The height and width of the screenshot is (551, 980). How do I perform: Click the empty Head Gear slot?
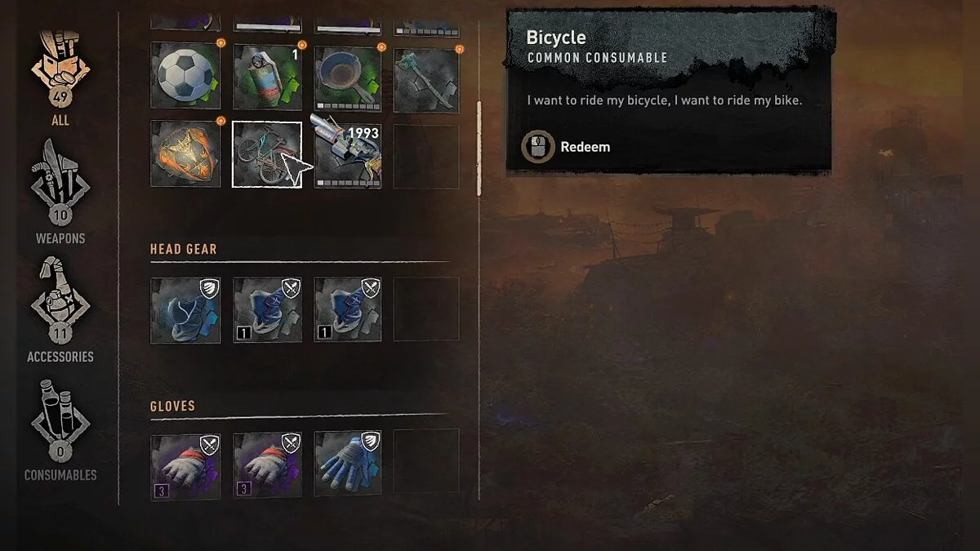[426, 309]
